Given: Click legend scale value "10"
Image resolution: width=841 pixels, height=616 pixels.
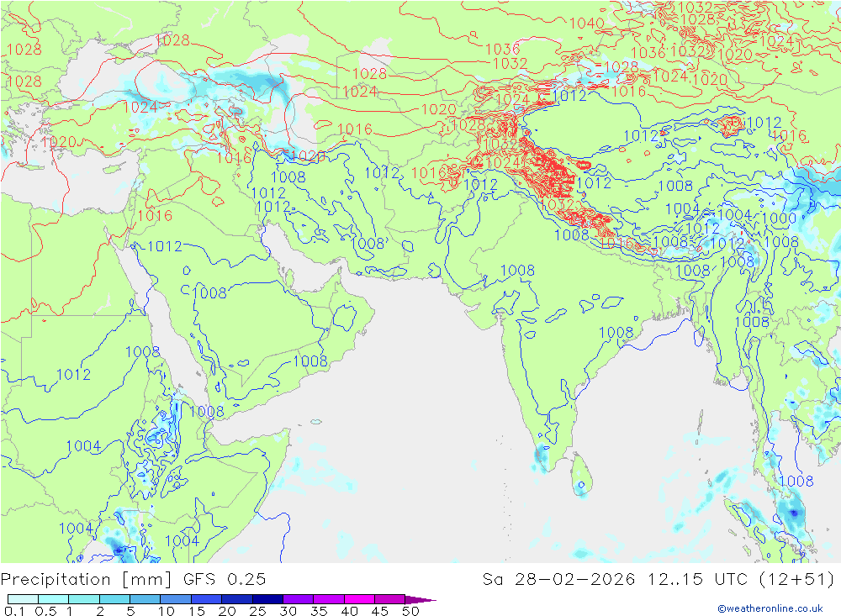Looking at the screenshot, I should click(x=167, y=611).
